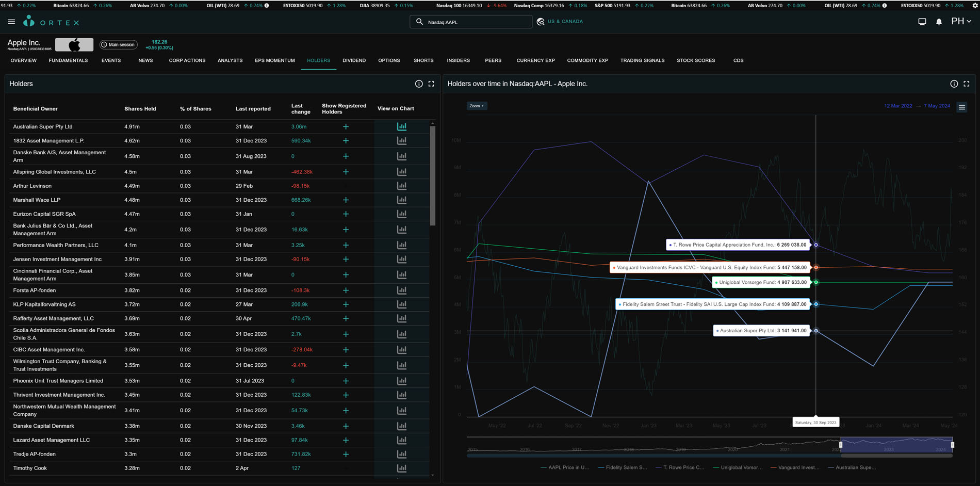This screenshot has width=980, height=486.
Task: Open the chart Zoom dropdown
Action: point(476,106)
